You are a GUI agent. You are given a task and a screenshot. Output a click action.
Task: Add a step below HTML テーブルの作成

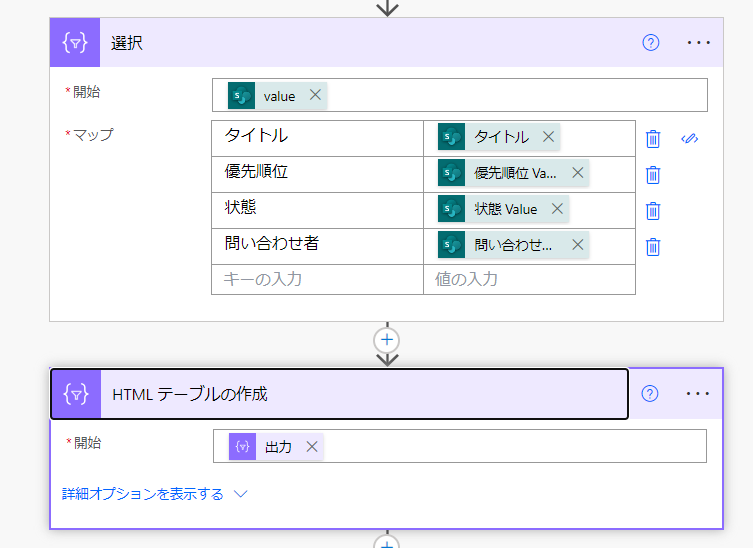[387, 543]
